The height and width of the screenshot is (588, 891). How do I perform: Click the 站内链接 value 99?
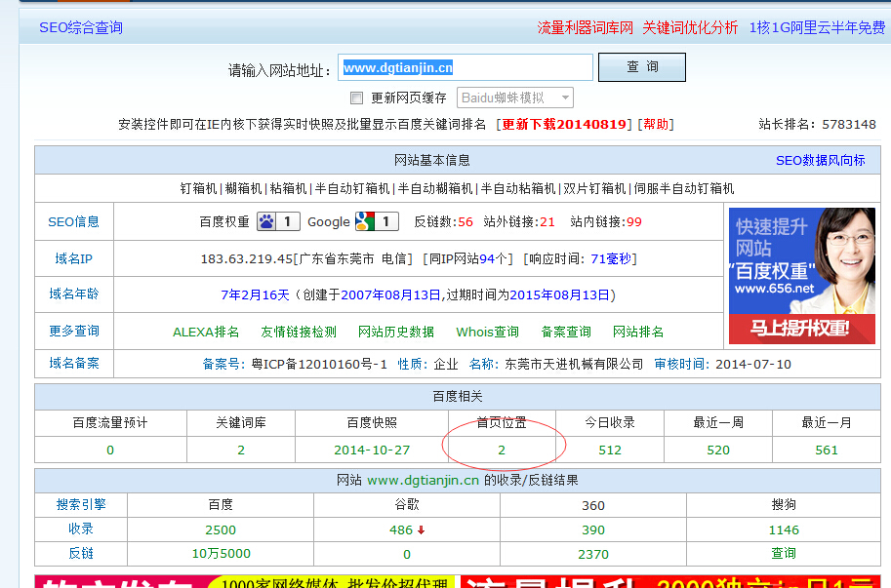coord(634,222)
